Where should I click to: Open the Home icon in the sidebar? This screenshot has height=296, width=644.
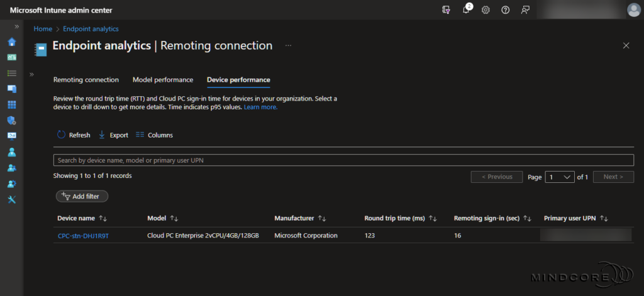[12, 41]
